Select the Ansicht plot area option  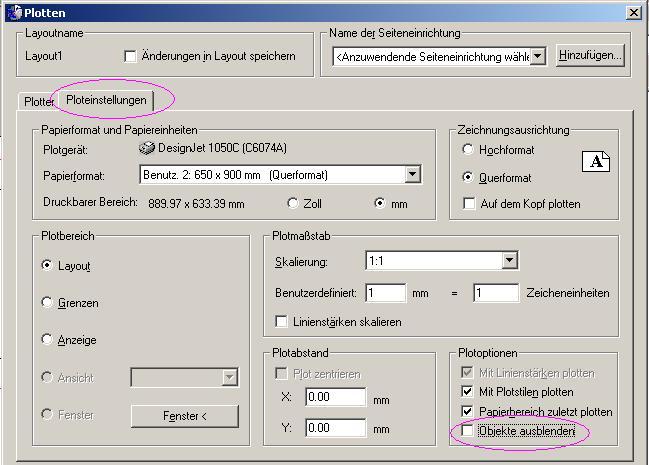47,377
